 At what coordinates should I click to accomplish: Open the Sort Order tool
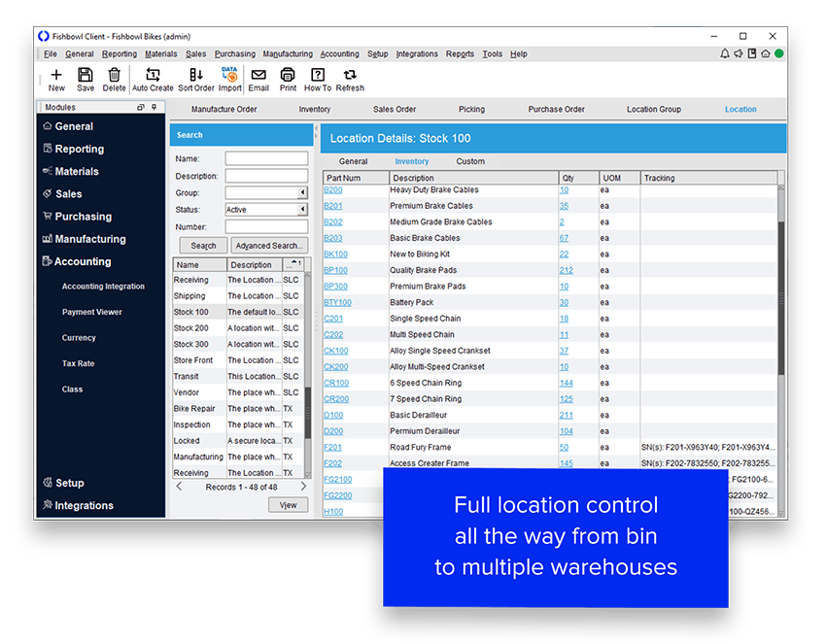[196, 80]
